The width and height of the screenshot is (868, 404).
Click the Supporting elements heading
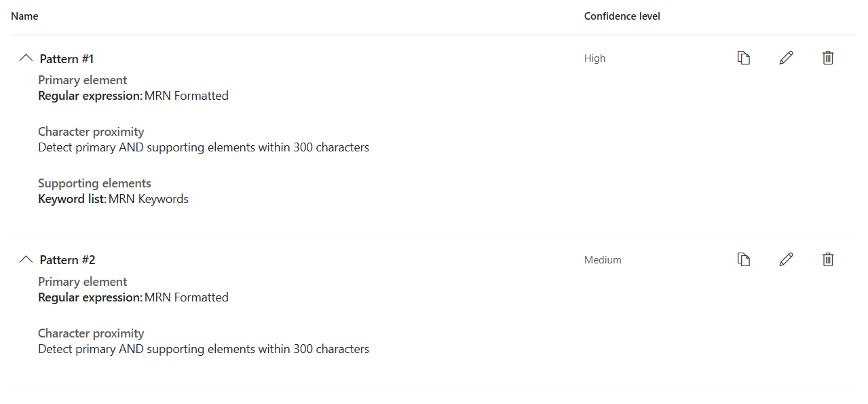pos(94,183)
